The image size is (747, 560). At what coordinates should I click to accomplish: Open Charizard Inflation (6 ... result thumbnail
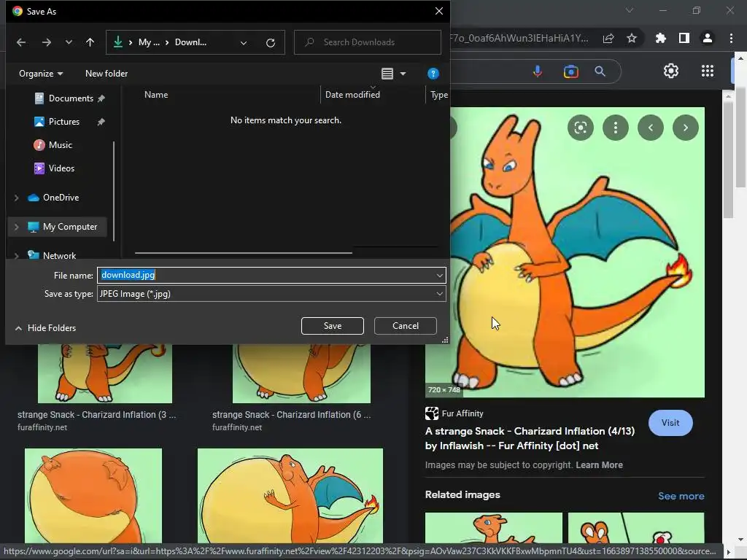pos(301,374)
